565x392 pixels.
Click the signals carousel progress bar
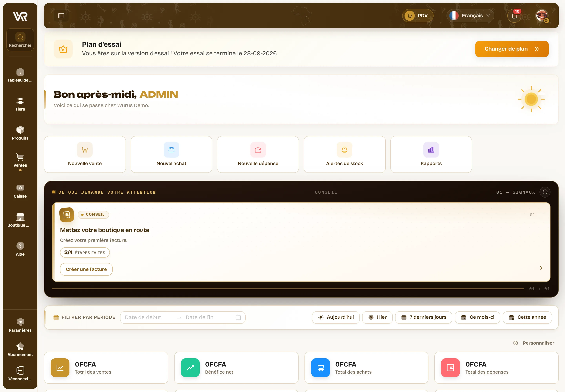click(288, 289)
